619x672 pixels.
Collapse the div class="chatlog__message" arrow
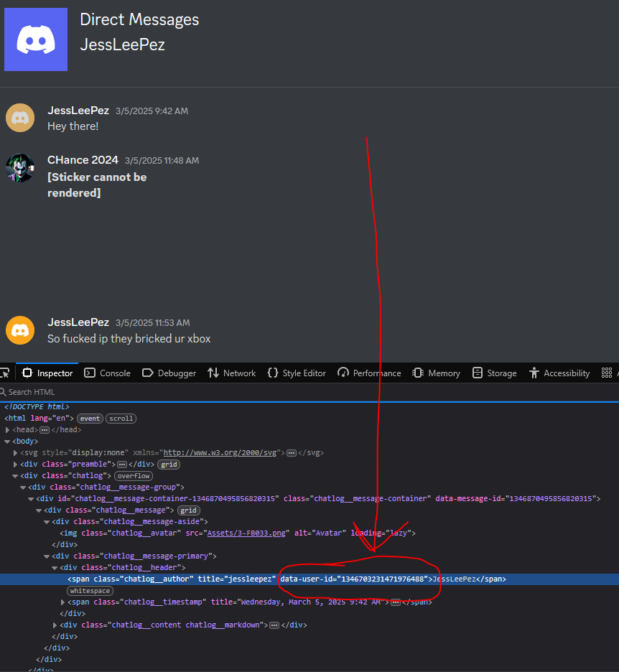point(39,510)
